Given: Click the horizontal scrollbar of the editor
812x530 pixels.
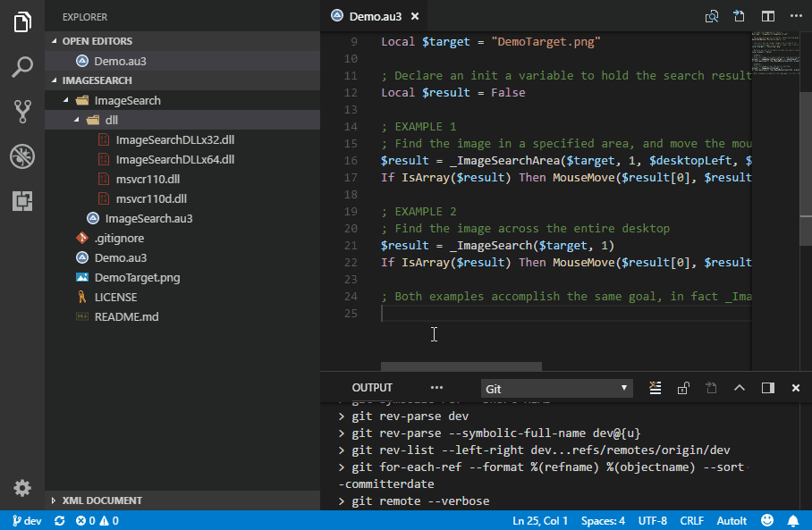Looking at the screenshot, I should click(x=461, y=366).
